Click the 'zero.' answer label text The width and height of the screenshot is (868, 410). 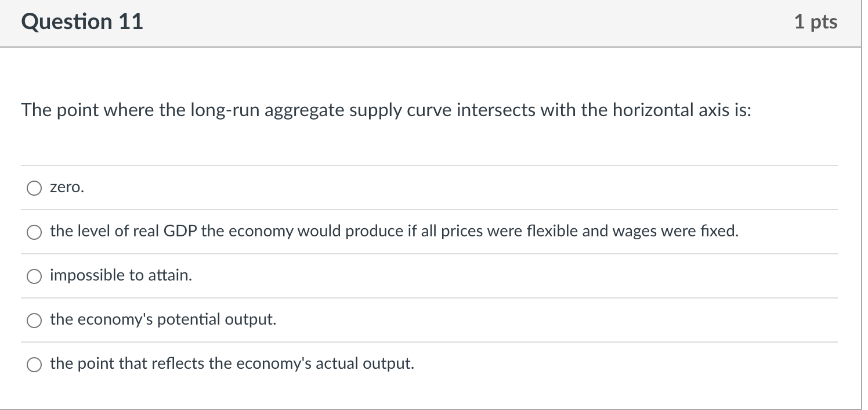coord(67,188)
